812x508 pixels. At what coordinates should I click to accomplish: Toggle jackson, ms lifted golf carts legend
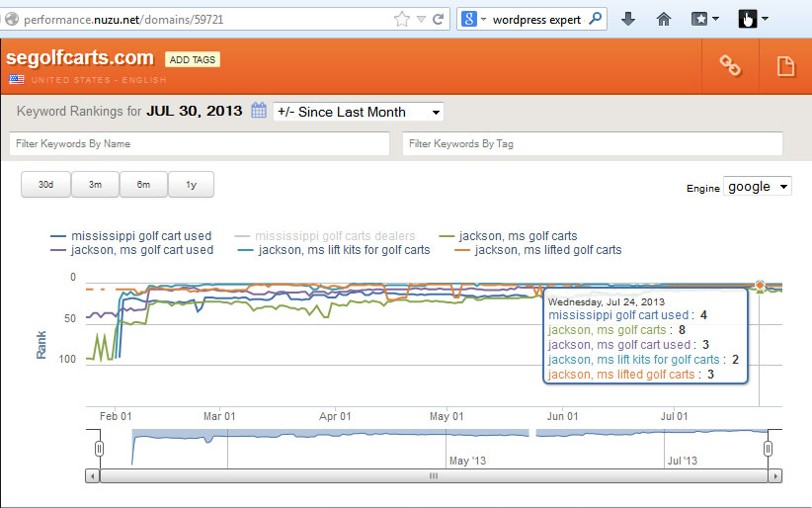point(537,250)
